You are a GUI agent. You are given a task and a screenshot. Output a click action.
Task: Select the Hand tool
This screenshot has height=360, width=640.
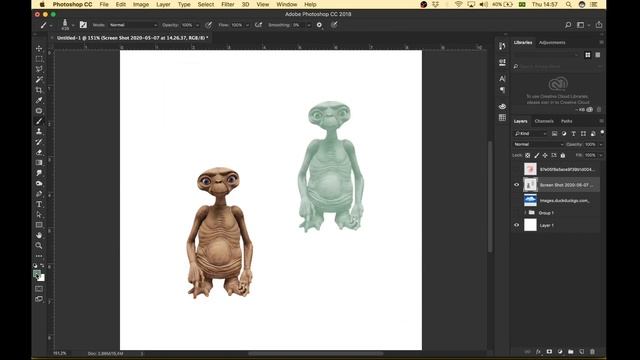(39, 236)
